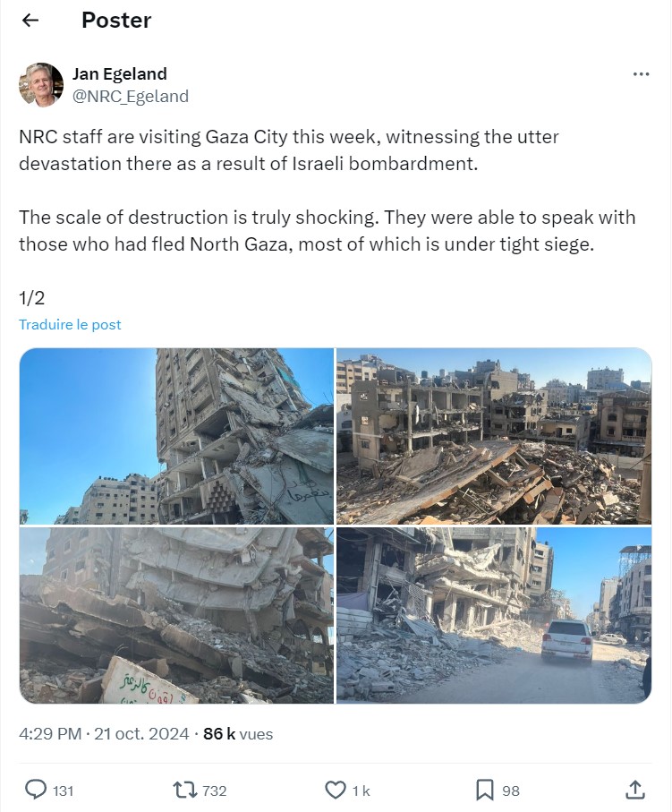
Task: Open the Jan Egeland display name
Action: [x=120, y=73]
